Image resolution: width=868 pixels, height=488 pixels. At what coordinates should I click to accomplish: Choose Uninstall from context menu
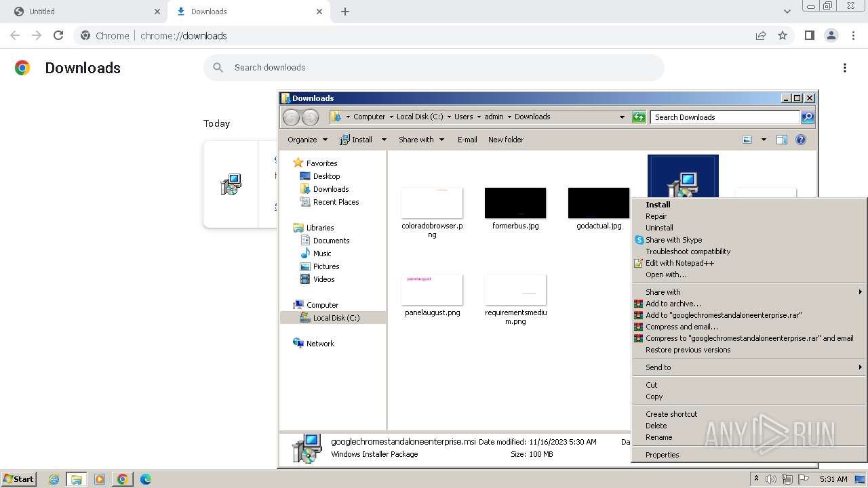749,228
